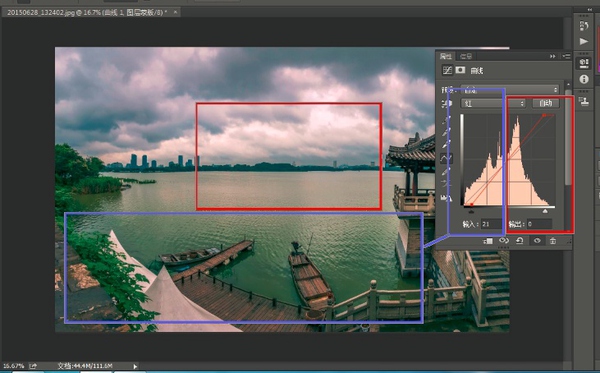
Task: Collapse the right dock with double arrows
Action: pyautogui.click(x=590, y=9)
